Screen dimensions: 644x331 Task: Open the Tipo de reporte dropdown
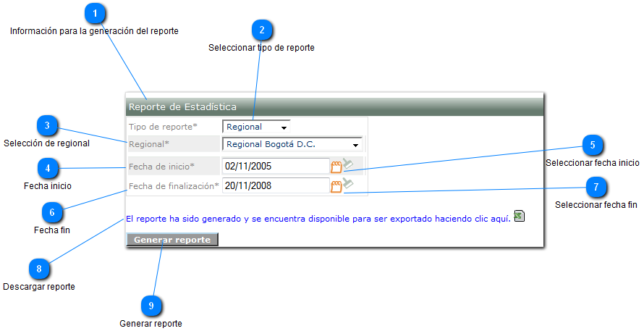pyautogui.click(x=256, y=127)
